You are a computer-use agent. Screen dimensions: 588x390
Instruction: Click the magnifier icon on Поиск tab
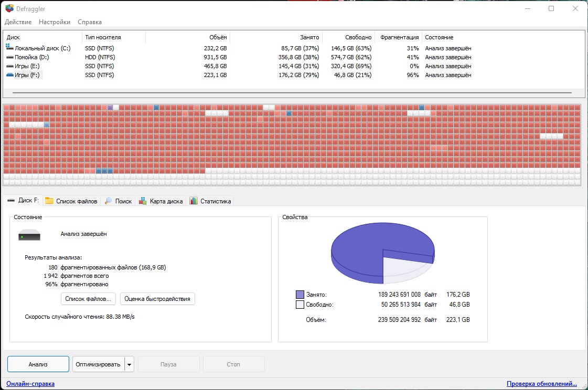(x=108, y=201)
